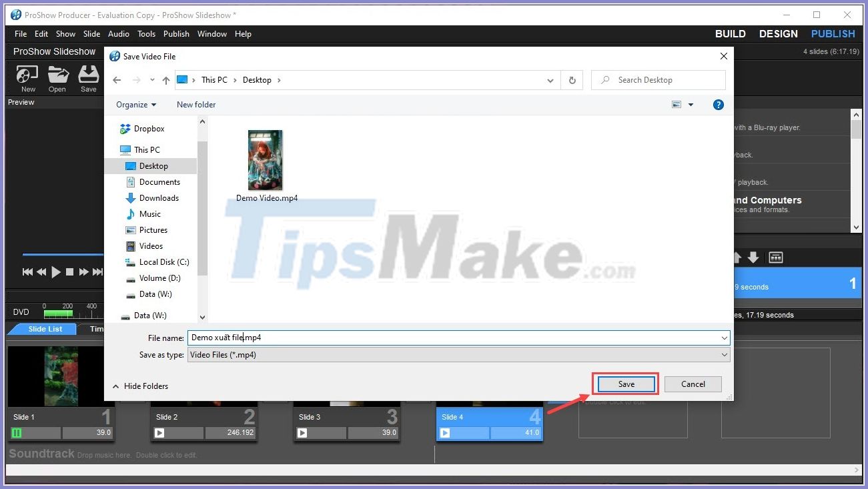Open the dialog's Help question mark icon
The height and width of the screenshot is (489, 868).
[x=718, y=105]
